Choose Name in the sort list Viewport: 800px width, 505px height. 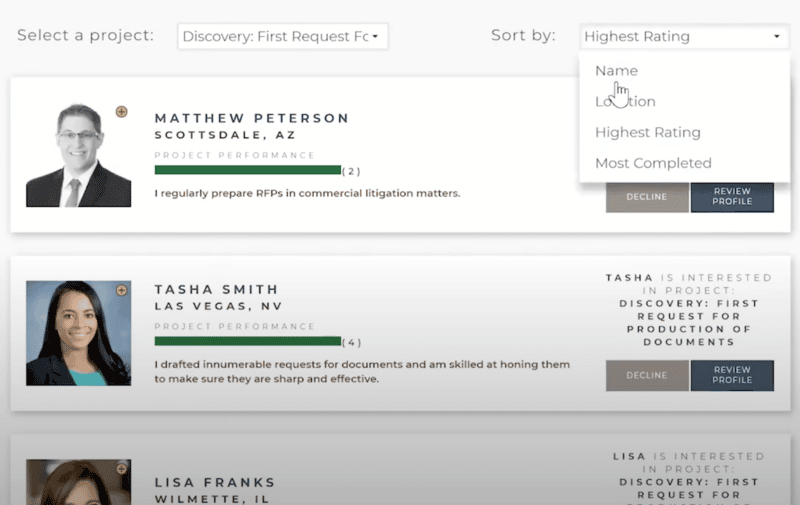pos(616,71)
